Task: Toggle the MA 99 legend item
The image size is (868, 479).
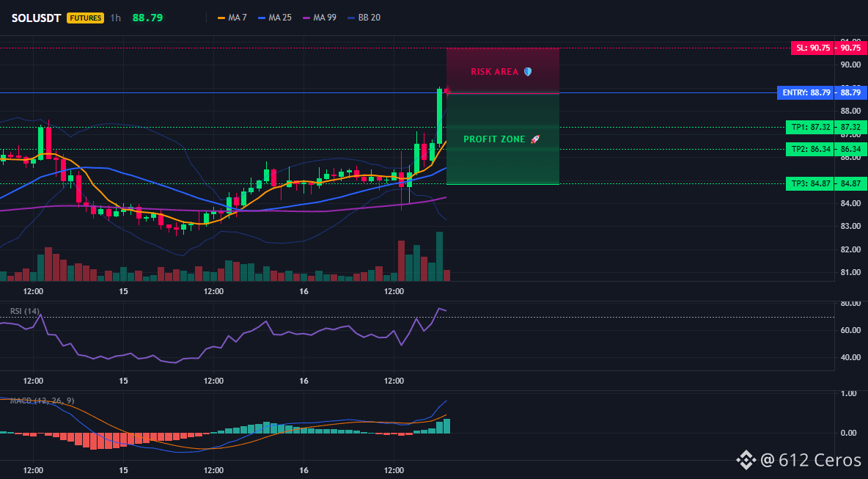Action: coord(320,18)
